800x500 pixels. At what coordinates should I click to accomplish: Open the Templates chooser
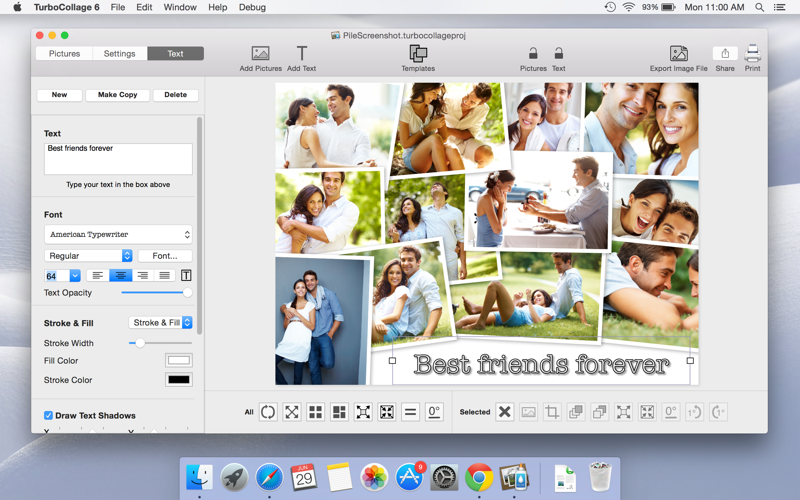click(418, 54)
